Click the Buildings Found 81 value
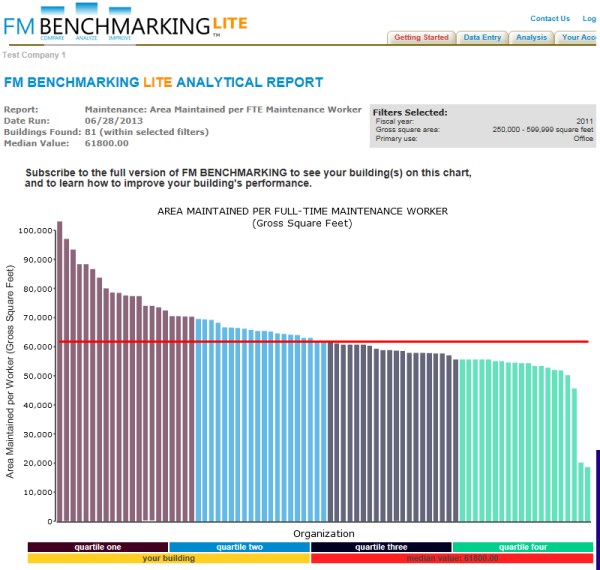The height and width of the screenshot is (570, 600). [147, 132]
